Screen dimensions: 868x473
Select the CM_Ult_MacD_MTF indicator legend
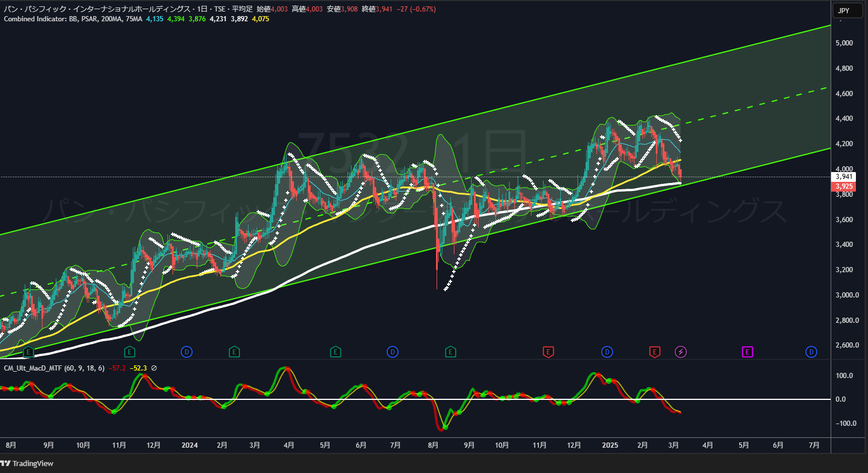point(54,368)
